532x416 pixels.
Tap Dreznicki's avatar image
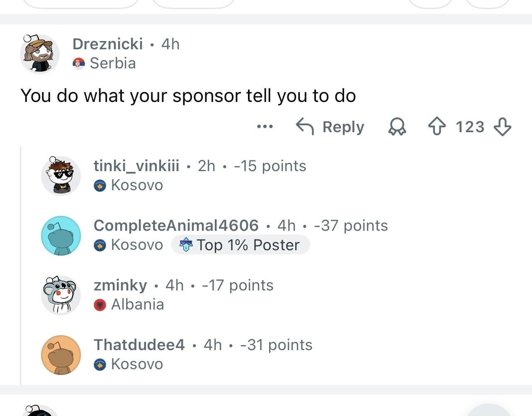coord(40,54)
